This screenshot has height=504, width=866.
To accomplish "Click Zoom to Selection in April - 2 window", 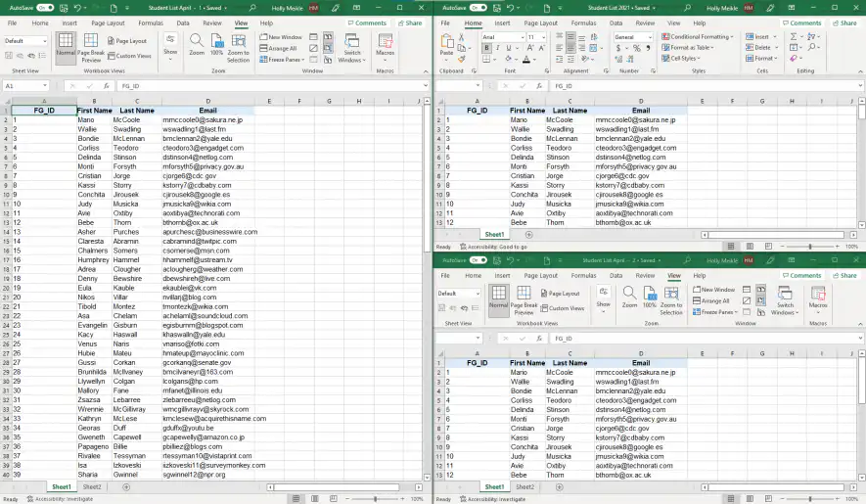I will coord(671,298).
